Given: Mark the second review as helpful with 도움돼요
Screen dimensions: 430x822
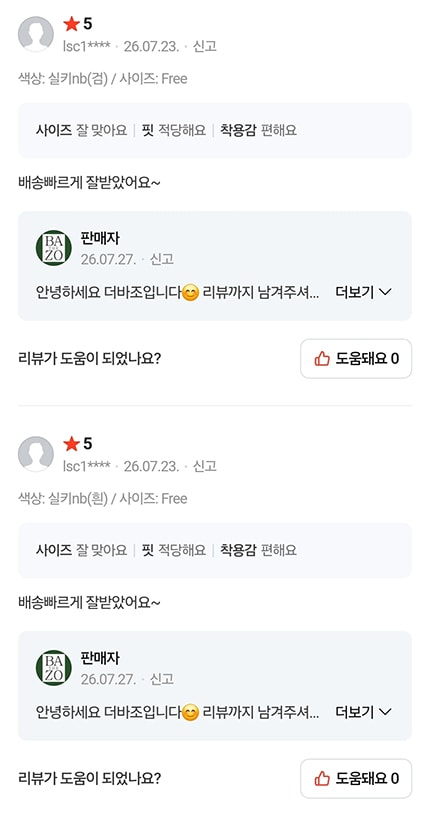Looking at the screenshot, I should pyautogui.click(x=356, y=778).
